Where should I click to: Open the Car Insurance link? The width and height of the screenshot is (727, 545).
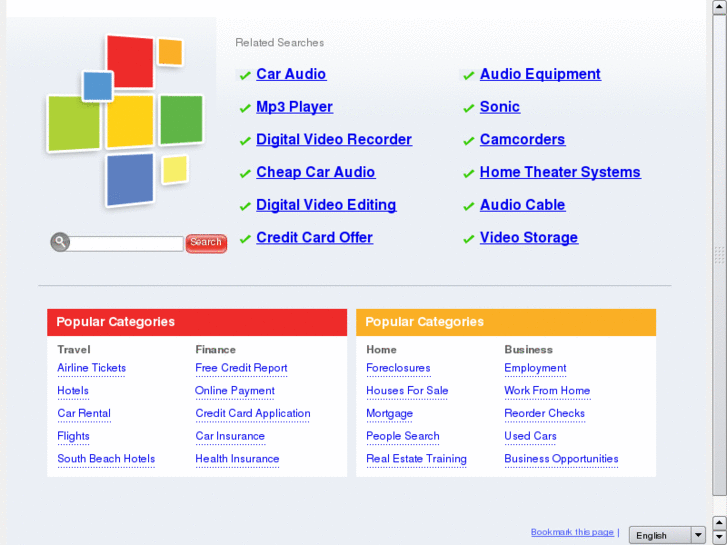tap(230, 436)
